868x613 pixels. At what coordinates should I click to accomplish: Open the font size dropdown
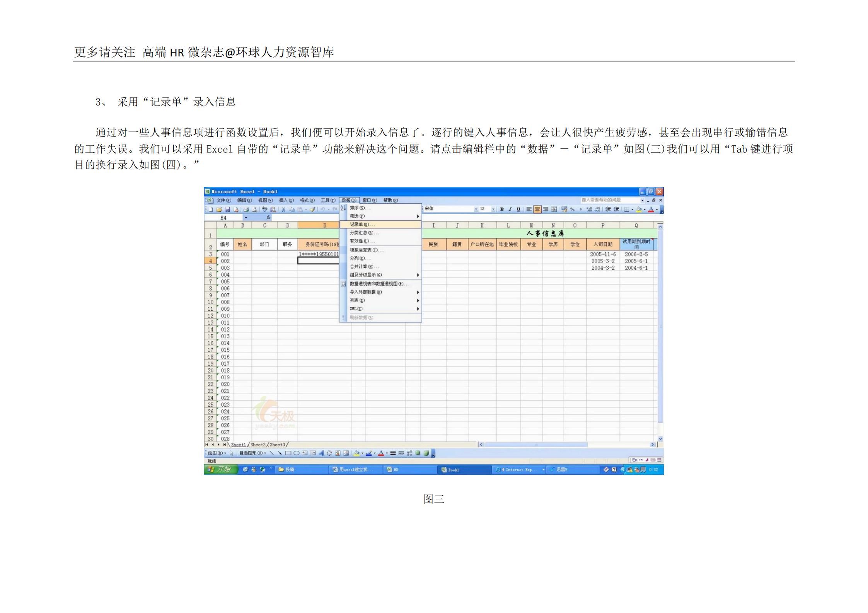(x=493, y=209)
